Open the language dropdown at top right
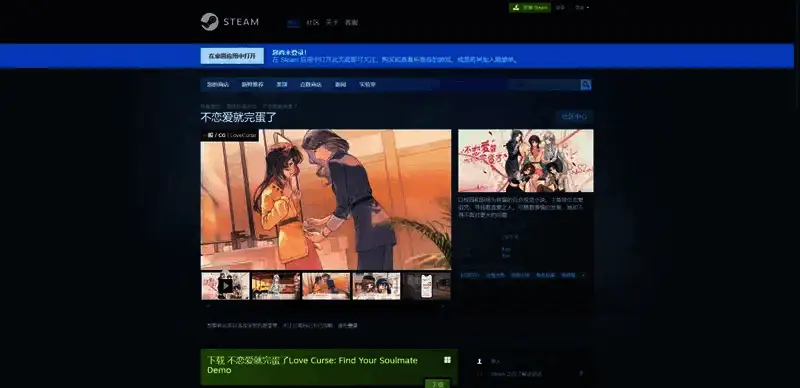800x388 pixels. (582, 8)
